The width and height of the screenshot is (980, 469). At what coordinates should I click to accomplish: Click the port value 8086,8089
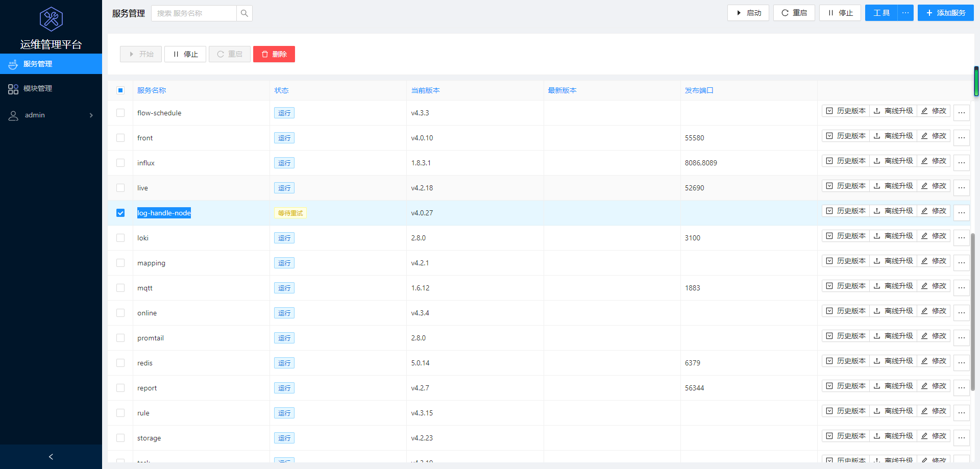point(701,163)
